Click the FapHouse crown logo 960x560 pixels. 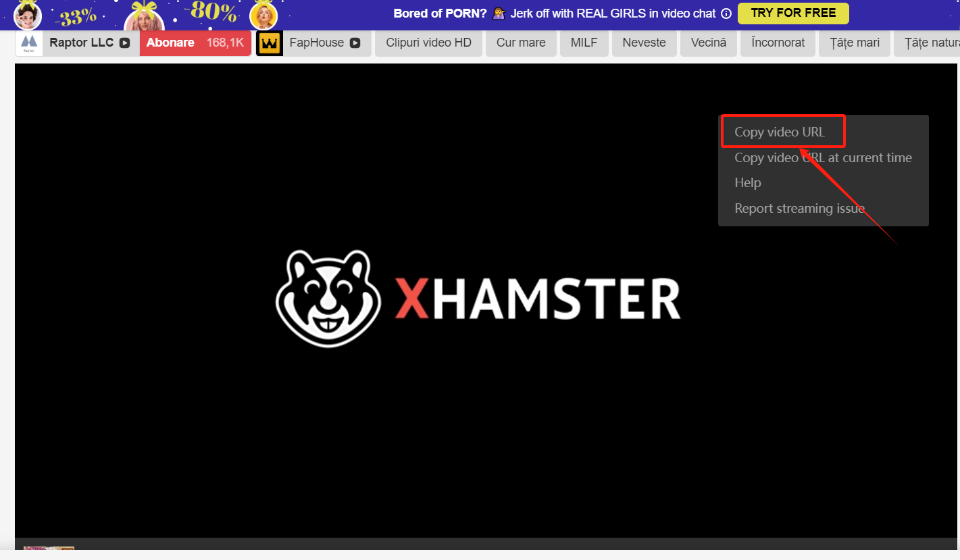coord(270,42)
